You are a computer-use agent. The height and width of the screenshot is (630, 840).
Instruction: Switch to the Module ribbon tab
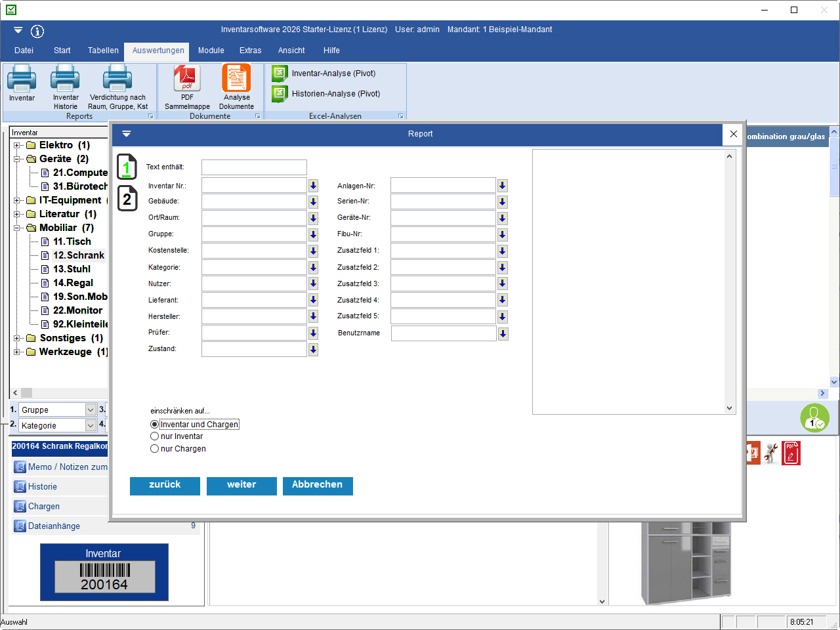211,51
